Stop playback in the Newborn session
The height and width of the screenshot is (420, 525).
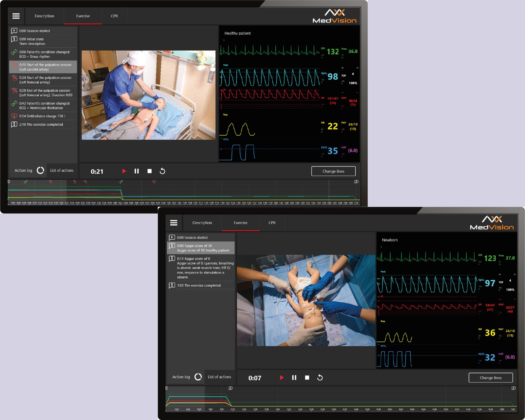[x=307, y=378]
